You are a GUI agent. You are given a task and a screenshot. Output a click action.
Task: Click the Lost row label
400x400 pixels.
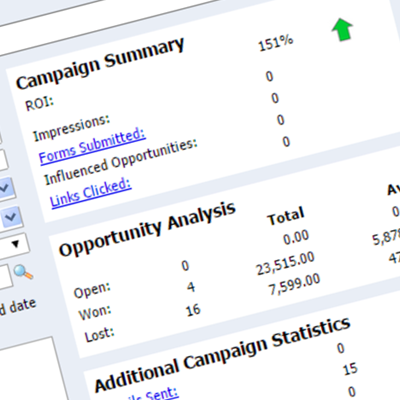tap(99, 334)
